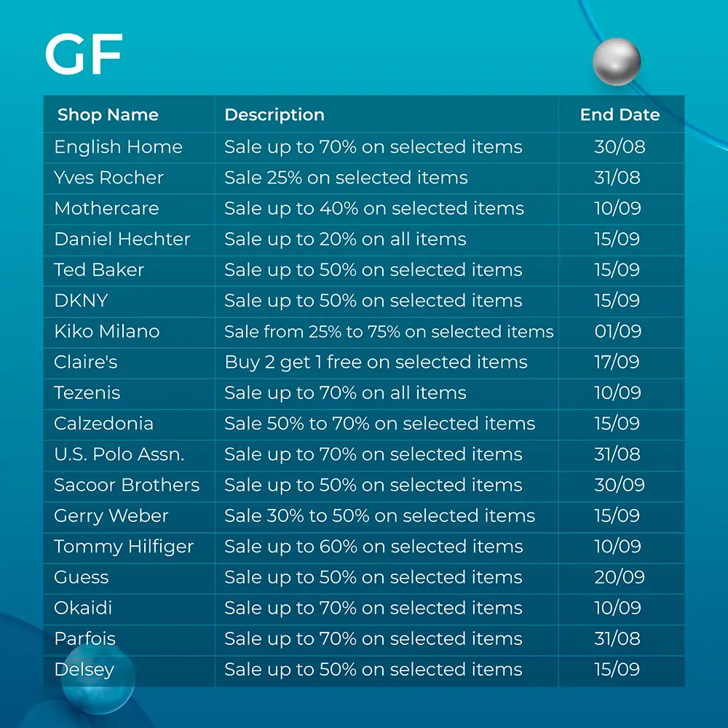Viewport: 728px width, 728px height.
Task: Click the Yves Rocher row
Action: (x=364, y=178)
